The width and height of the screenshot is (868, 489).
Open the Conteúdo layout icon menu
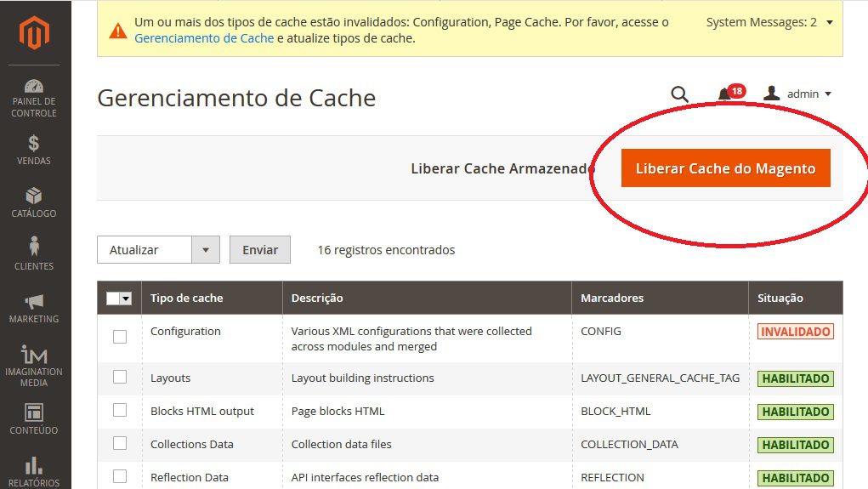tap(34, 412)
